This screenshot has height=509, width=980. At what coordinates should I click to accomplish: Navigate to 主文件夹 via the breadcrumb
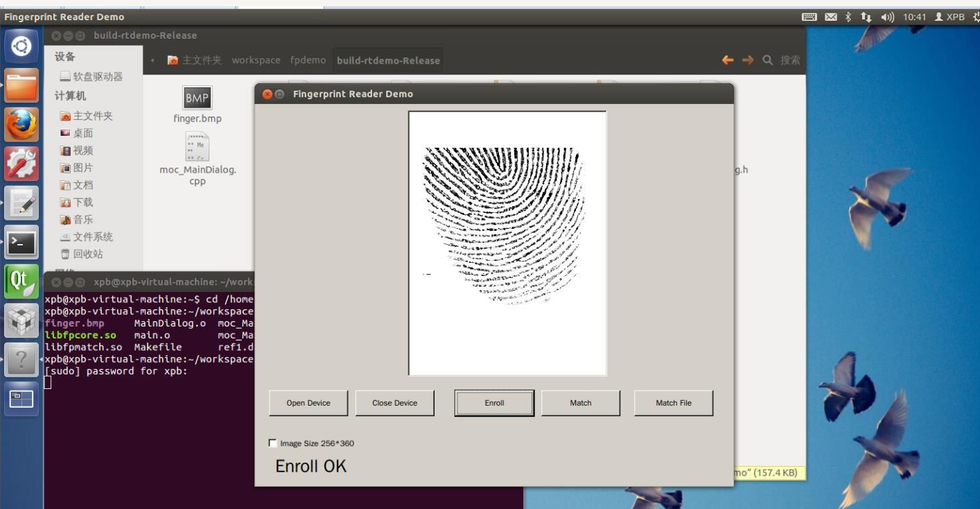(202, 60)
